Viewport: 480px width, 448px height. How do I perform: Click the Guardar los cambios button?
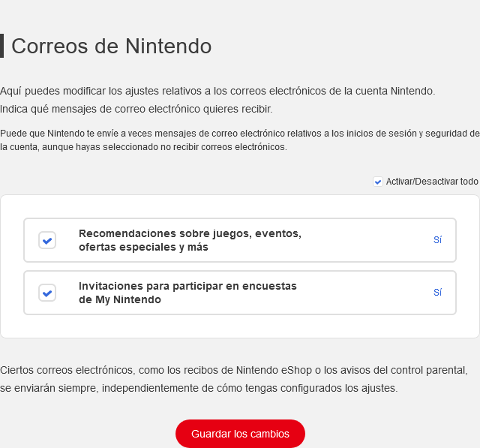240,434
